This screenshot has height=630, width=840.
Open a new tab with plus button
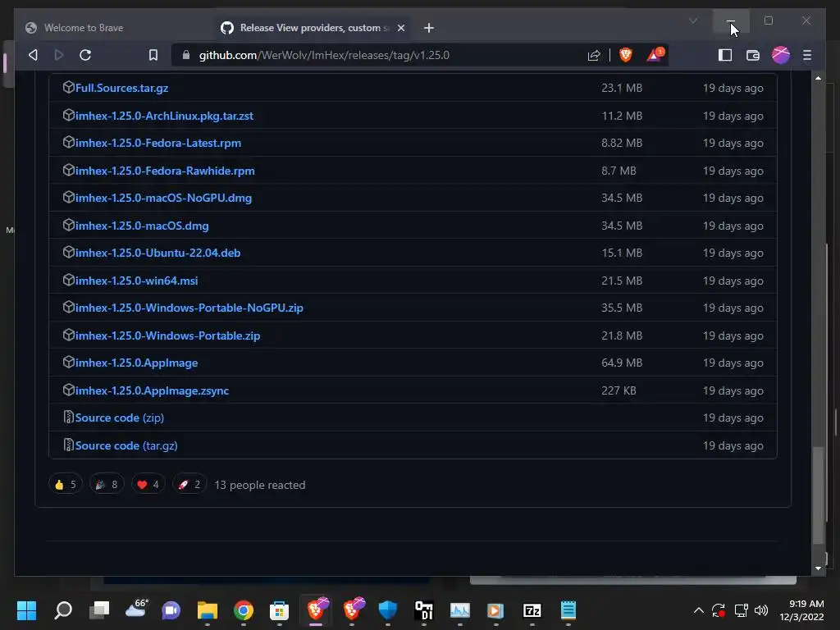pyautogui.click(x=428, y=28)
